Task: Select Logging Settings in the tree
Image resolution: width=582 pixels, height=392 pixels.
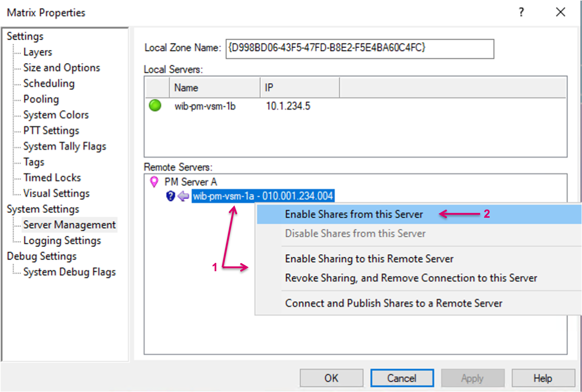Action: pos(62,241)
